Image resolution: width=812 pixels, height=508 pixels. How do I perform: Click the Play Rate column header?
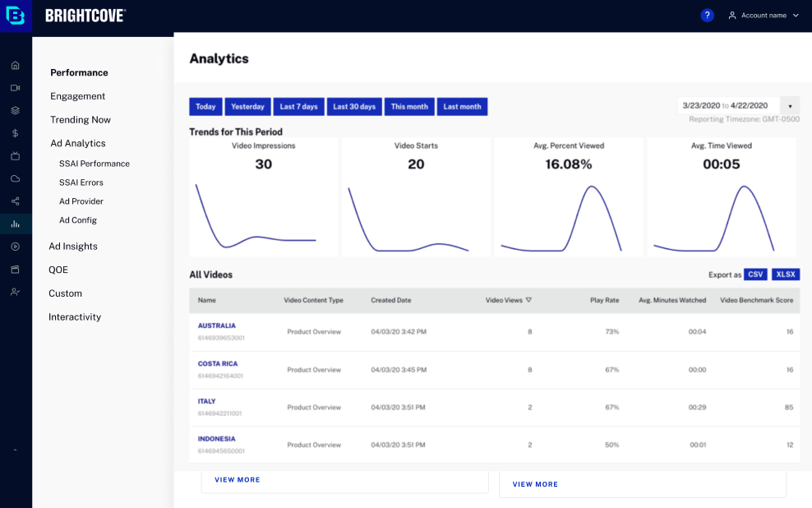604,300
